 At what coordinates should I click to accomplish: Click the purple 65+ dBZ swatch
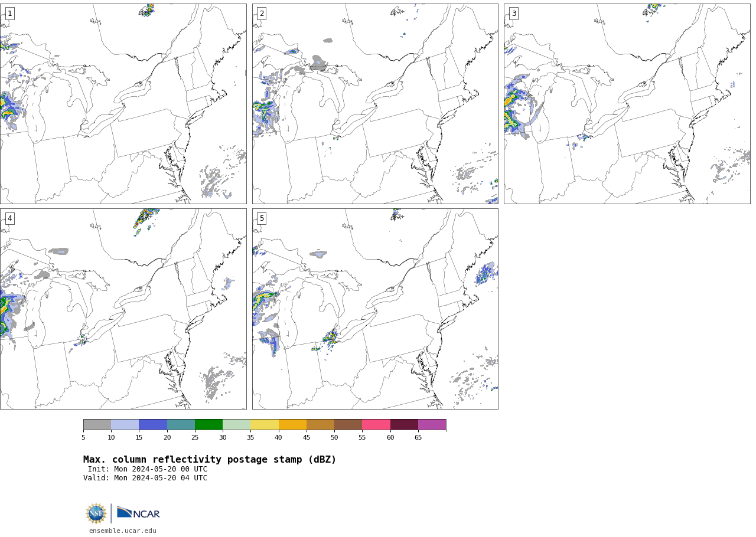432,425
